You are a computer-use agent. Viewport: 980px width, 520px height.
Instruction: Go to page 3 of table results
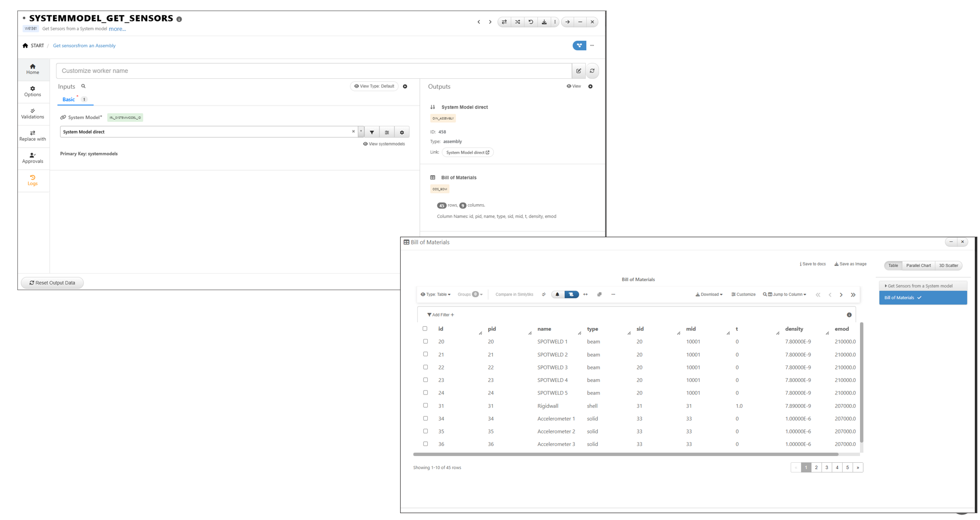coord(826,468)
